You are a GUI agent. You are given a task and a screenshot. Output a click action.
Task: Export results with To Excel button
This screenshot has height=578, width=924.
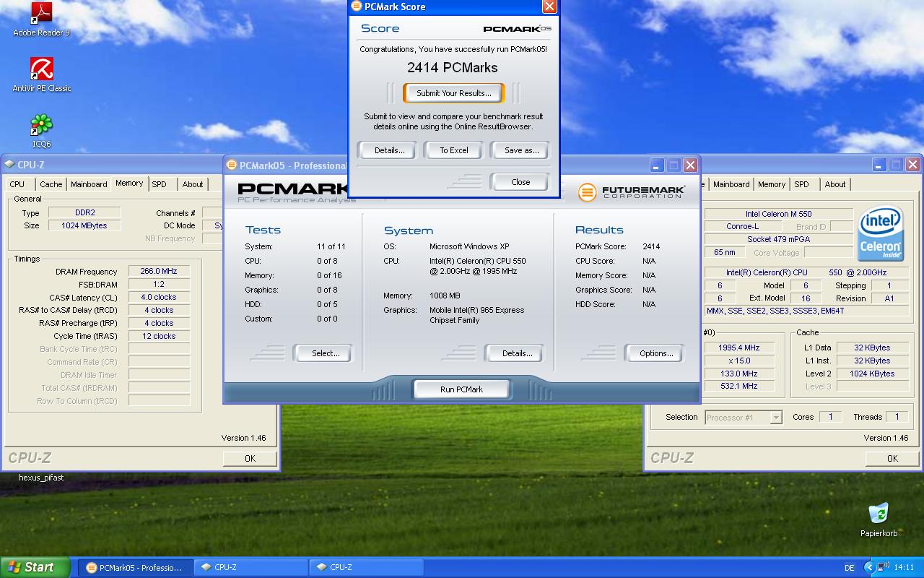pos(454,150)
